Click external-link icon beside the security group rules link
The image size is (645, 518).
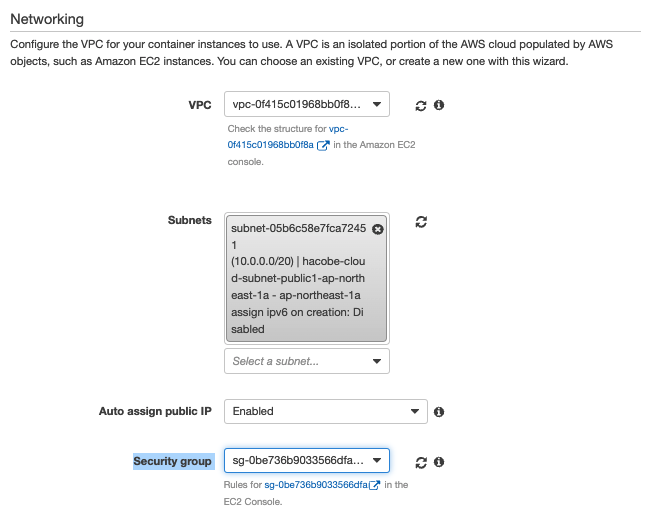coord(374,485)
